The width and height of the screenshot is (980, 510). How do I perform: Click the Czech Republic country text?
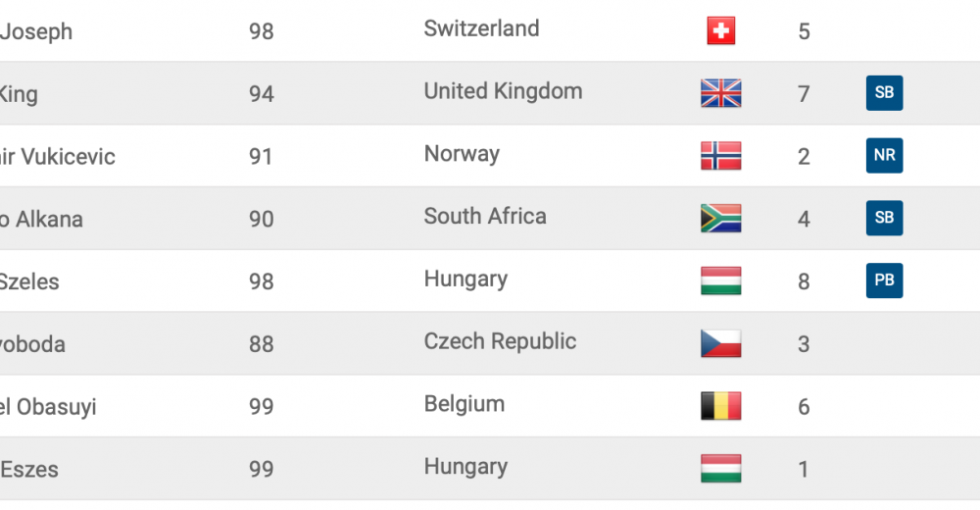[x=500, y=341]
